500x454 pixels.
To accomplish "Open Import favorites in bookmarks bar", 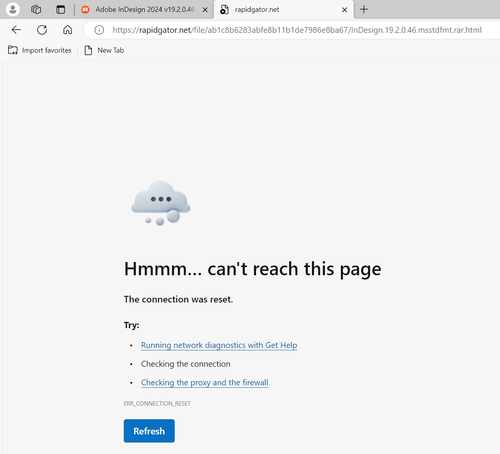I will (x=40, y=50).
